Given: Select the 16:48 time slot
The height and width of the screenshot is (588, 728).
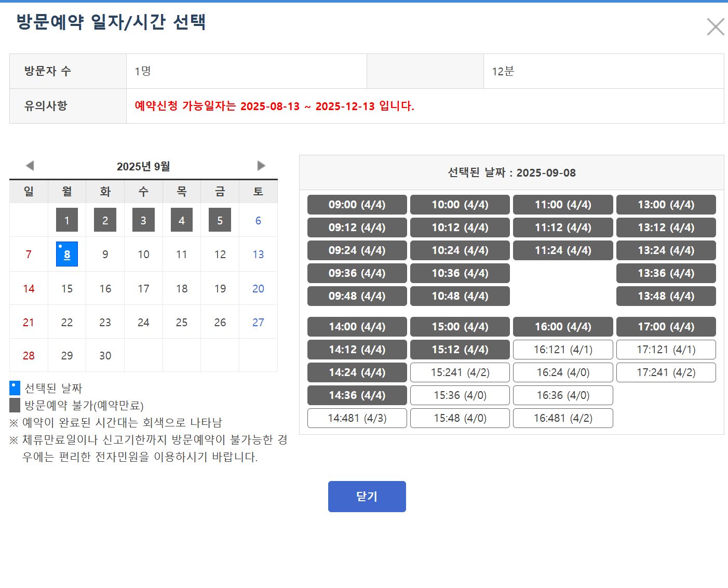Looking at the screenshot, I should pos(563,418).
